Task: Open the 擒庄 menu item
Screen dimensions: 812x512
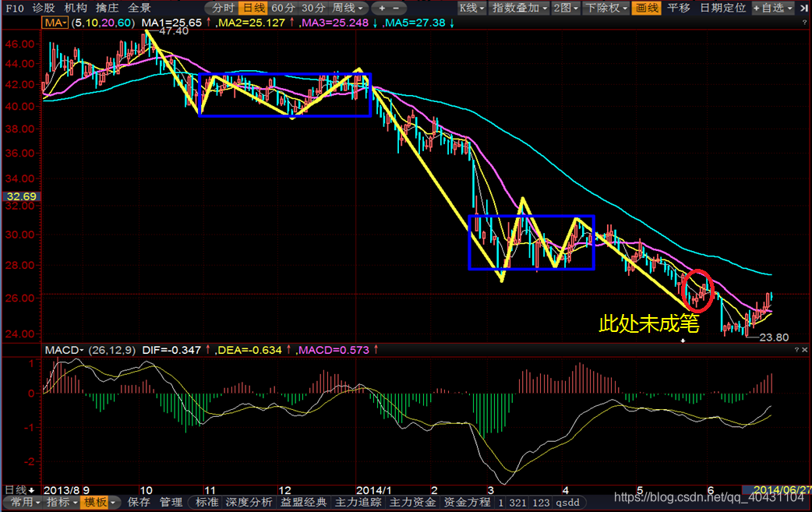Action: 108,8
